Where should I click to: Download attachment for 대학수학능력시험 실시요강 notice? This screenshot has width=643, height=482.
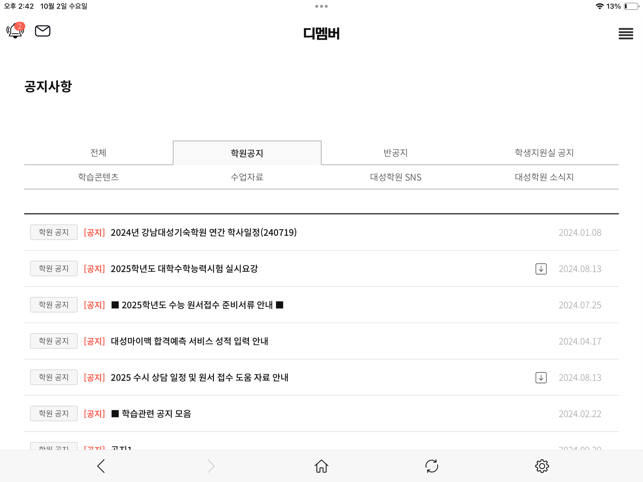point(541,269)
